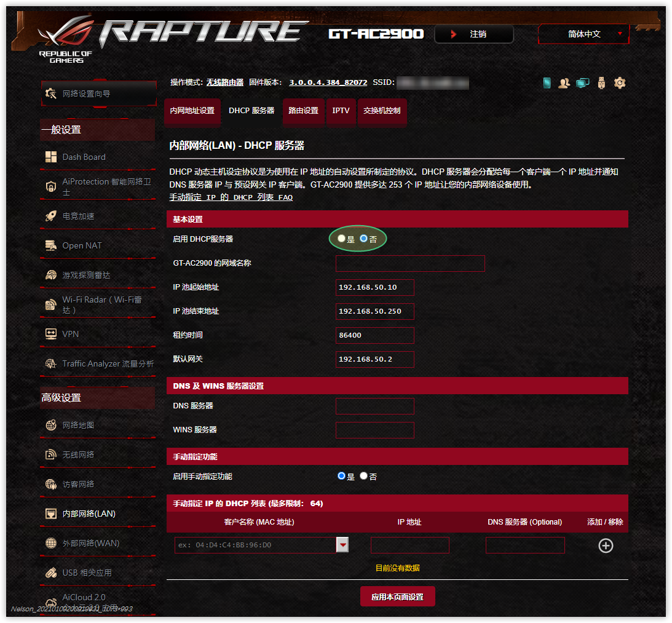
Task: Select 否 for manual assignment
Action: tap(363, 476)
